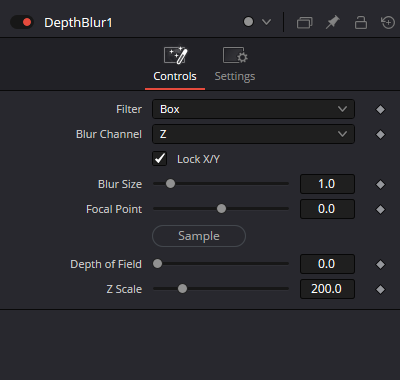The image size is (400, 380).
Task: Switch to the Settings tab
Action: click(235, 65)
